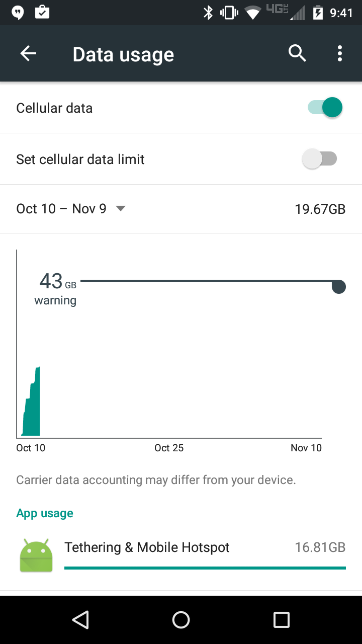The image size is (362, 644).
Task: Open the three-dot overflow menu
Action: pyautogui.click(x=340, y=53)
